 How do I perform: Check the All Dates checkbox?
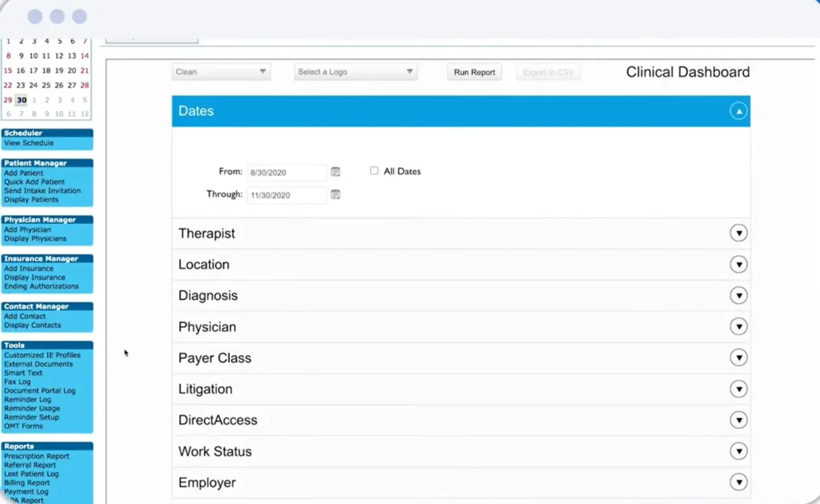tap(374, 170)
